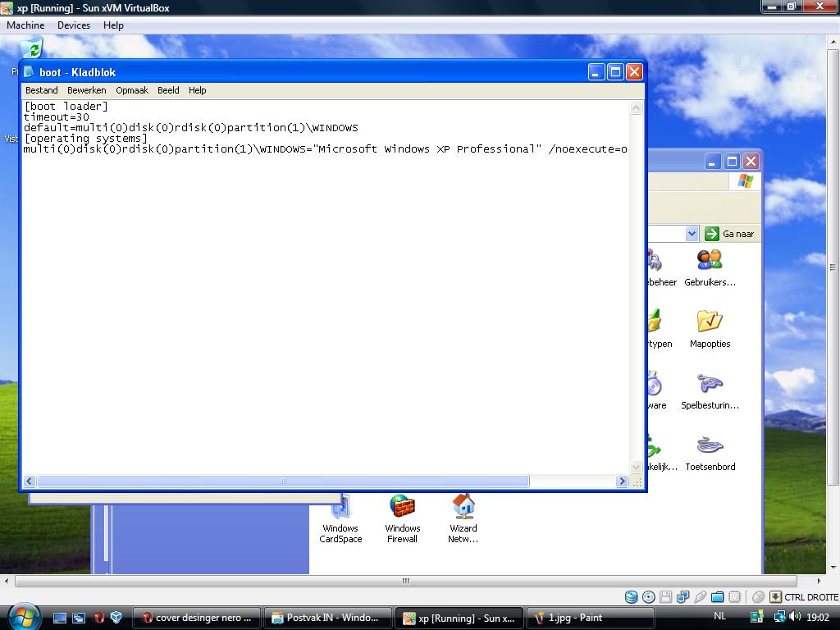Viewport: 840px width, 630px height.
Task: Open the address dropdown in the Control Panel window
Action: (692, 234)
